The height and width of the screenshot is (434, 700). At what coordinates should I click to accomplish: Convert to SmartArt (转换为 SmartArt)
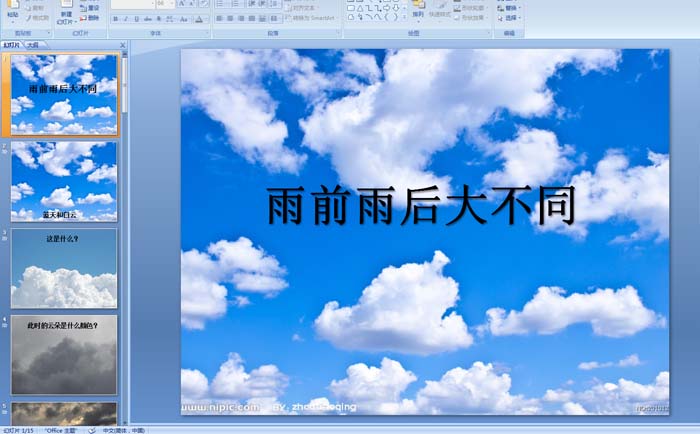tap(312, 18)
